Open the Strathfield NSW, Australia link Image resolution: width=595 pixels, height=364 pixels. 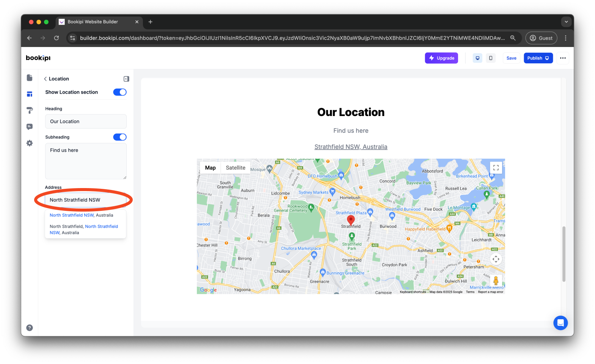coord(351,147)
